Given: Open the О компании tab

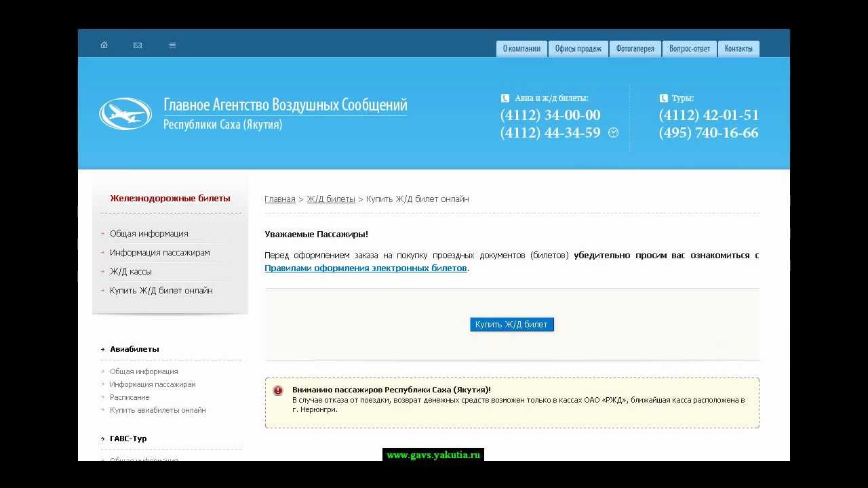Looking at the screenshot, I should (x=521, y=49).
